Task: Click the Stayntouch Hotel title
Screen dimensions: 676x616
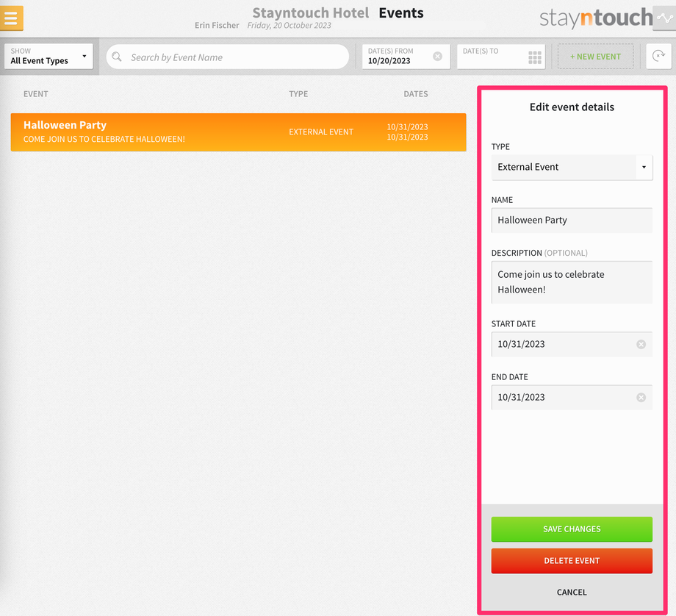Action: [x=310, y=13]
